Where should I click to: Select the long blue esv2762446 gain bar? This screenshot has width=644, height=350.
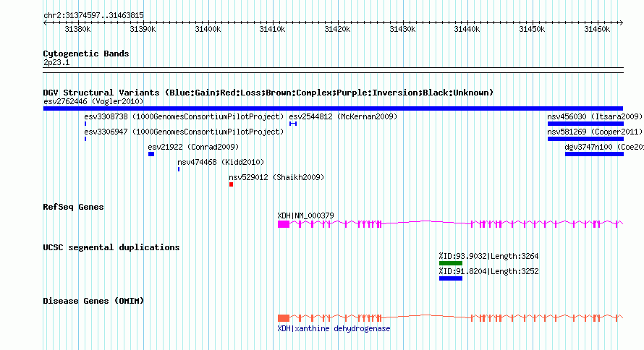point(333,108)
